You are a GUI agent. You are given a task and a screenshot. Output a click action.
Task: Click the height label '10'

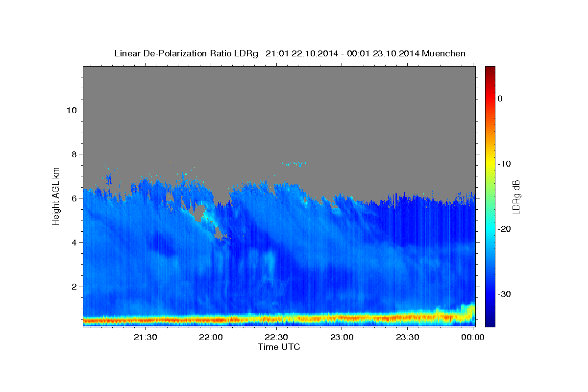pyautogui.click(x=72, y=110)
